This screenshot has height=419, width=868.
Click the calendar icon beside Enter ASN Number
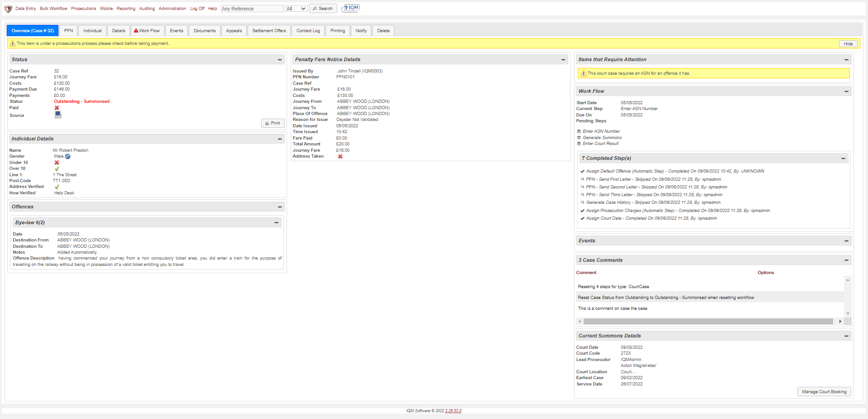point(579,131)
